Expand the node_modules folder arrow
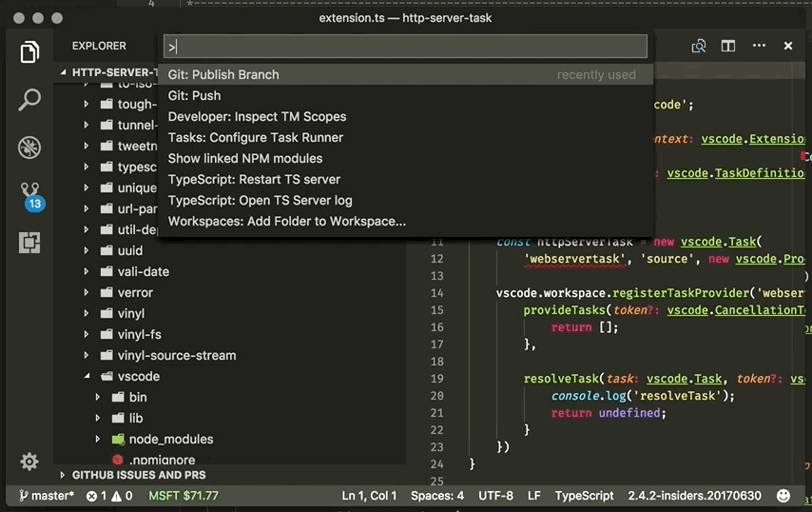The image size is (812, 512). click(97, 439)
